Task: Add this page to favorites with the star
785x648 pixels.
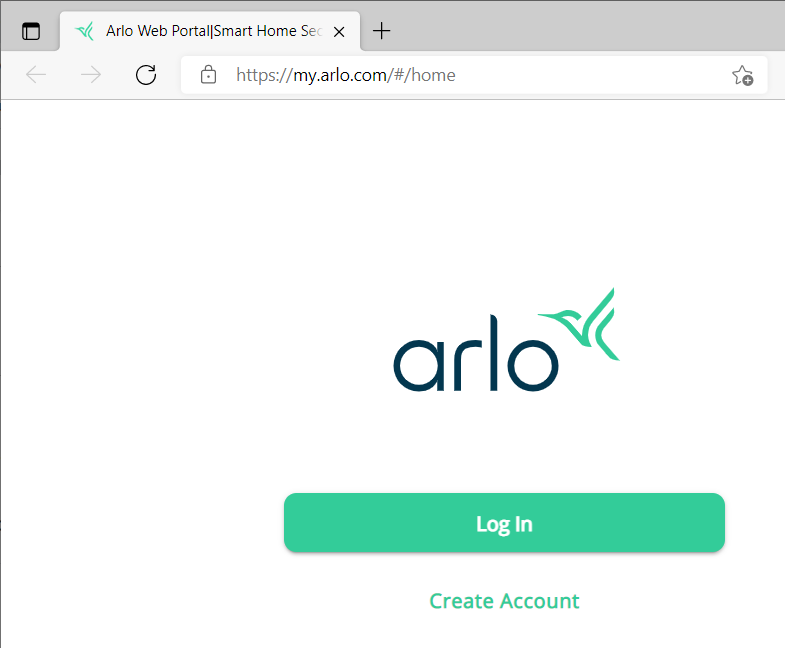Action: 742,75
